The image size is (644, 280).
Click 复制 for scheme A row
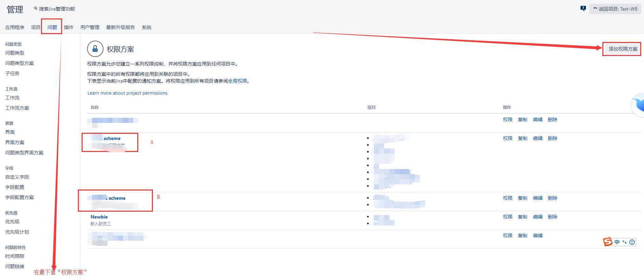tap(523, 138)
